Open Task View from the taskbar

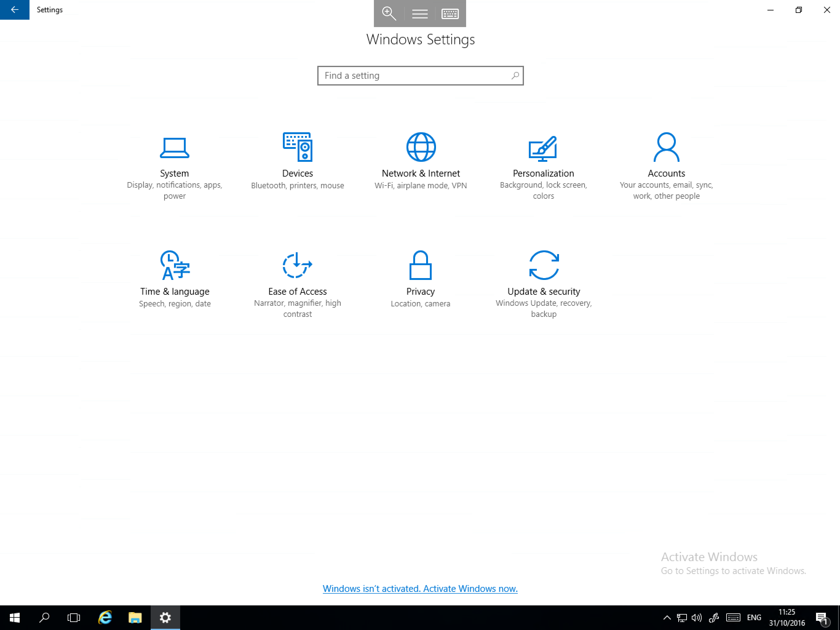coord(74,617)
